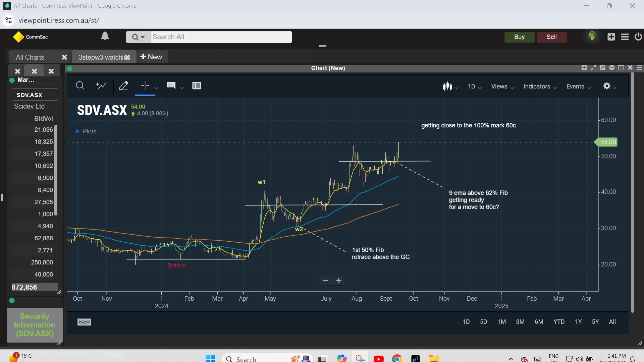Select the 6M time range
This screenshot has width=644, height=362.
click(539, 322)
